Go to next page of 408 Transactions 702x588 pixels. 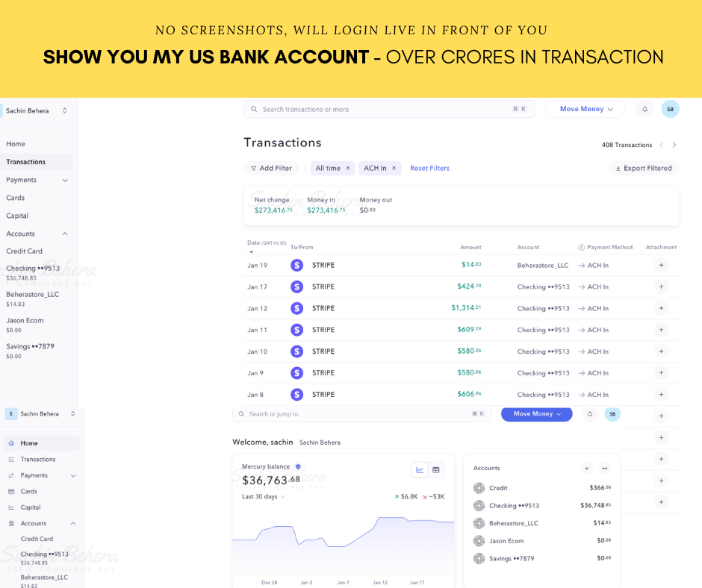[x=674, y=145]
